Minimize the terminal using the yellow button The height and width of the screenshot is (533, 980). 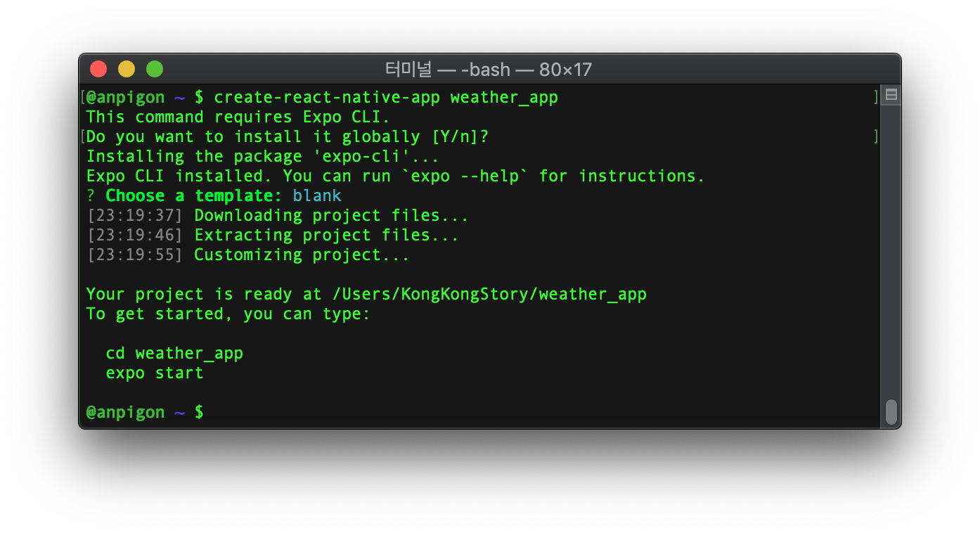(x=127, y=69)
